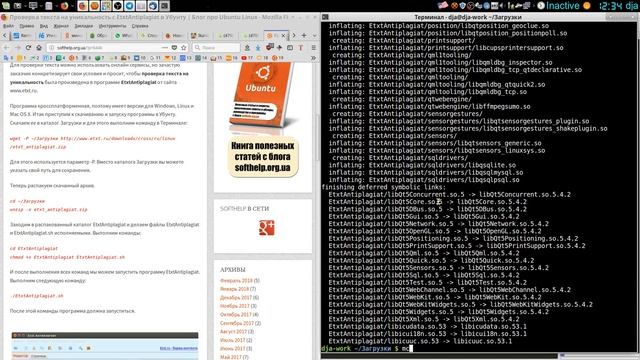This screenshot has height=360, width=640.
Task: Click the terminal prompt dja-work ~/Загрузки
Action: click(356, 349)
